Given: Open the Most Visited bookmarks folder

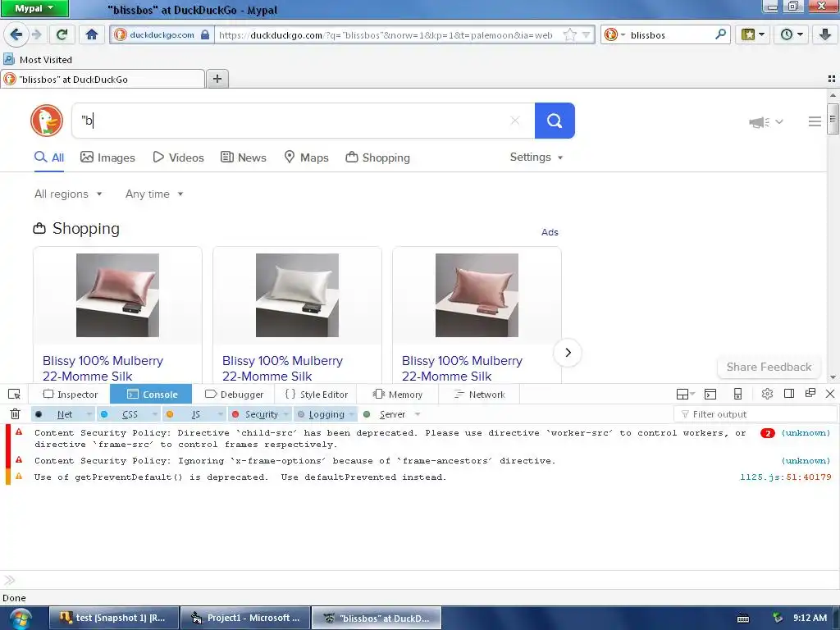Looking at the screenshot, I should tap(38, 59).
